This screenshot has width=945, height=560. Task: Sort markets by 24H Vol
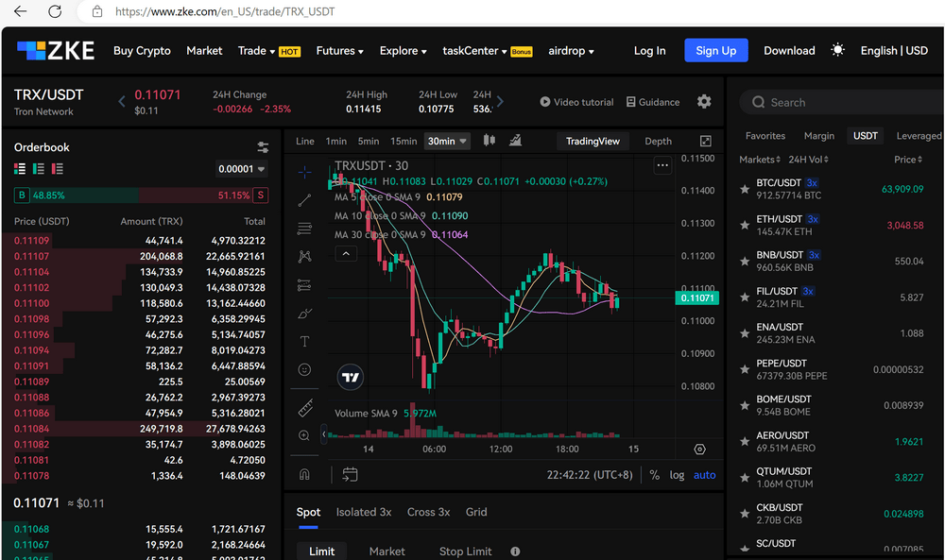click(808, 160)
